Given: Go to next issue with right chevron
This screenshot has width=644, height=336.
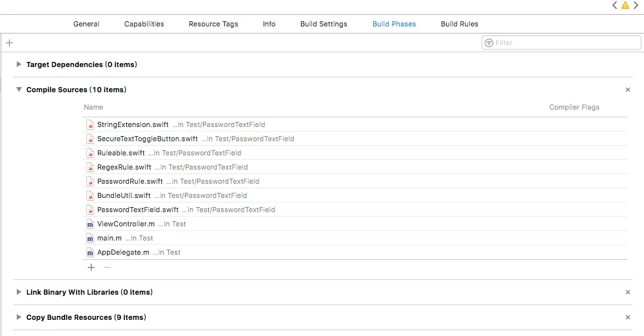Looking at the screenshot, I should 636,5.
